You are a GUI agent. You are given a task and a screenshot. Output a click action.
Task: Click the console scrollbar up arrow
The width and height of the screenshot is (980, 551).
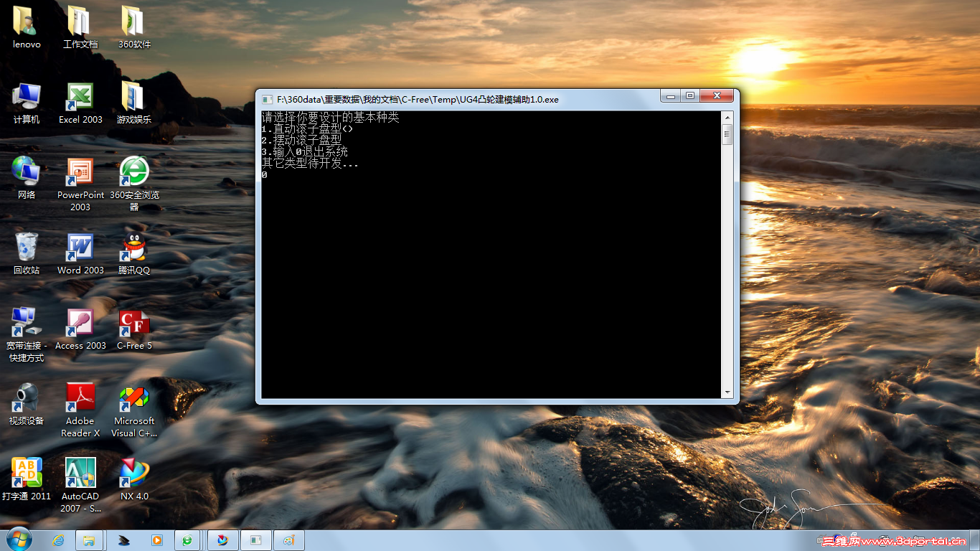(727, 118)
